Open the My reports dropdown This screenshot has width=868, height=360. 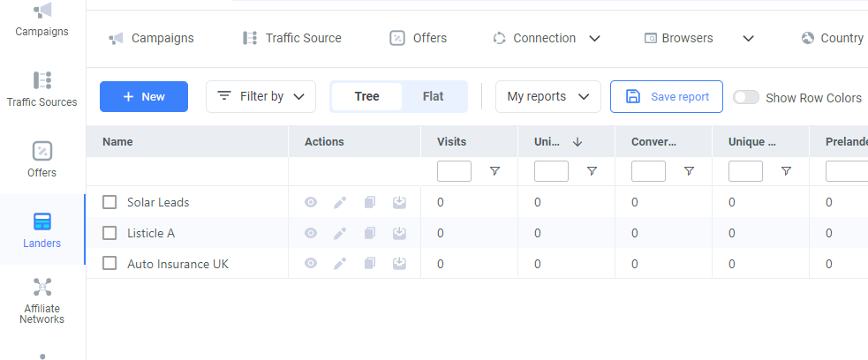pyautogui.click(x=548, y=97)
